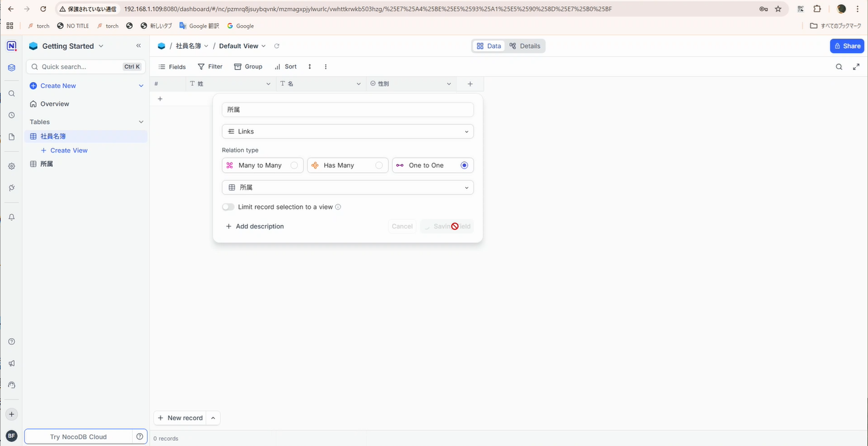The image size is (868, 446).
Task: Open the row height icon
Action: coord(309,66)
